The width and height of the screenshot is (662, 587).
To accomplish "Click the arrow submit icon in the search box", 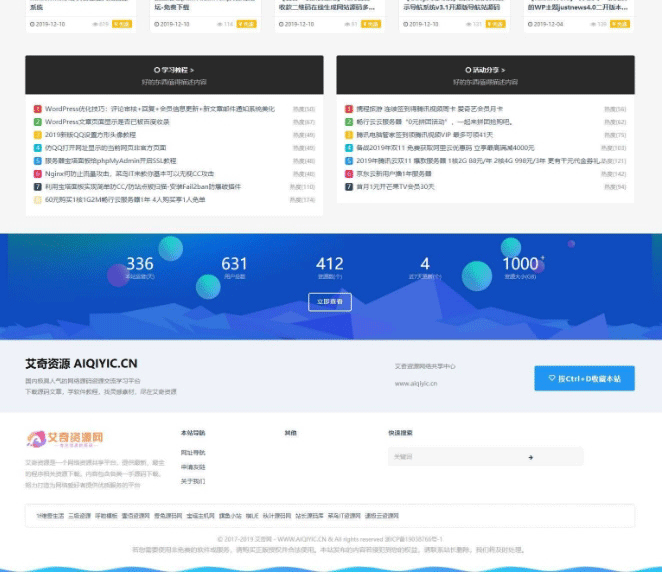I will (x=530, y=457).
